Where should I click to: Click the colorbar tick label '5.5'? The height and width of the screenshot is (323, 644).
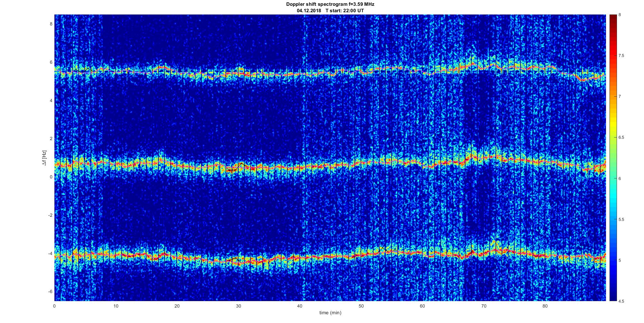click(621, 220)
